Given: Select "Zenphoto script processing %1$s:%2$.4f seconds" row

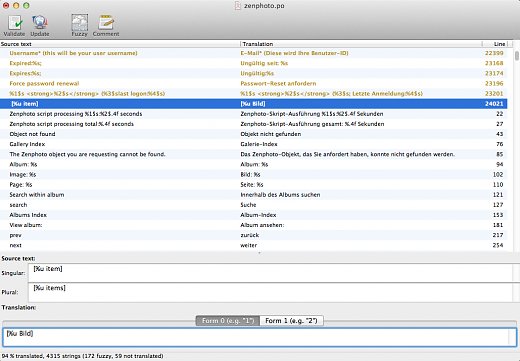Looking at the screenshot, I should click(x=254, y=114).
